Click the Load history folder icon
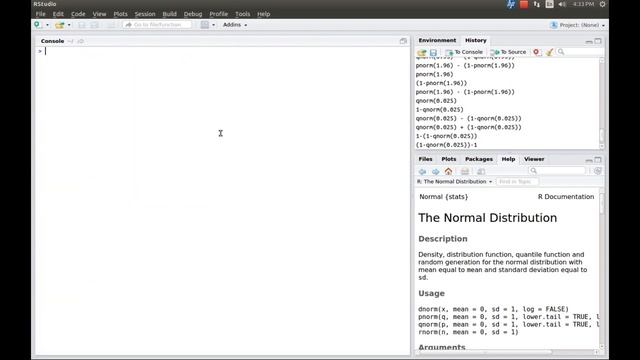This screenshot has height=360, width=640. coord(422,52)
